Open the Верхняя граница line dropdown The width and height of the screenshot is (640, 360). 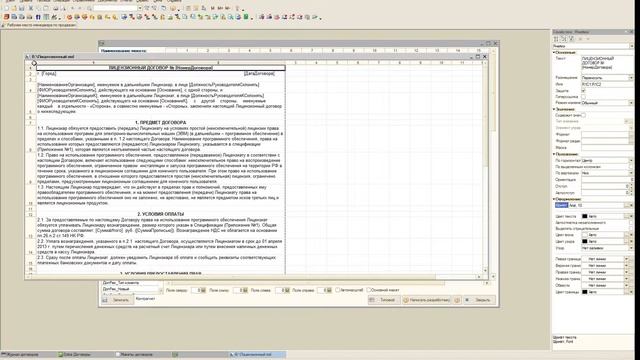tap(627, 265)
